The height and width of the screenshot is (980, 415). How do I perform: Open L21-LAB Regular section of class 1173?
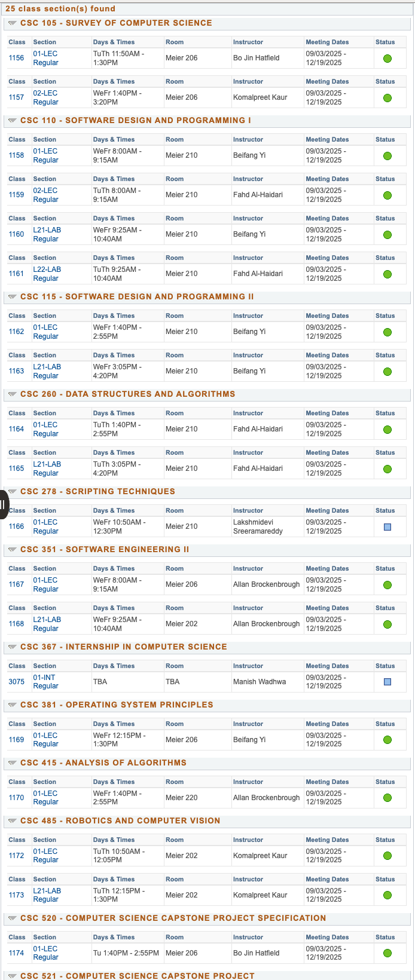pos(47,895)
